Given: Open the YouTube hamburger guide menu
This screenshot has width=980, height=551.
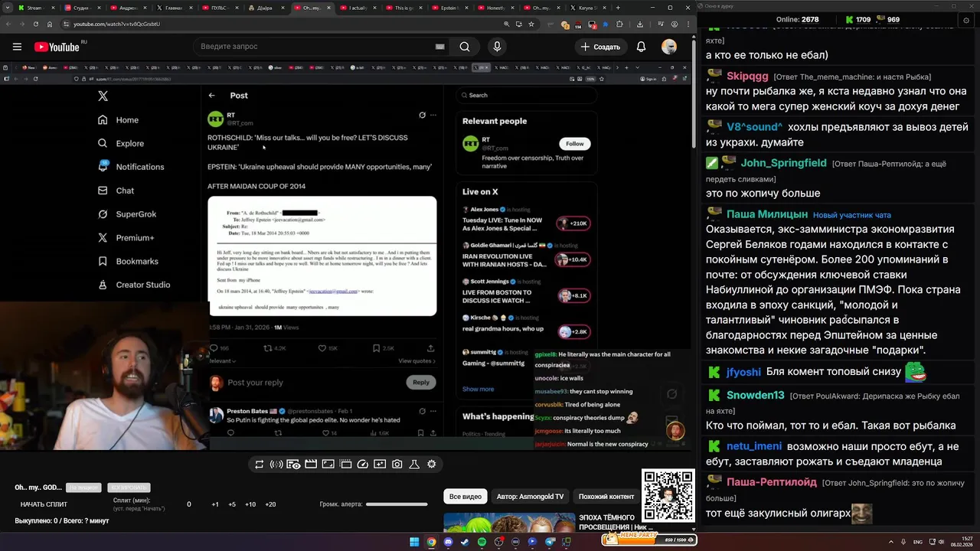Looking at the screenshot, I should 17,47.
